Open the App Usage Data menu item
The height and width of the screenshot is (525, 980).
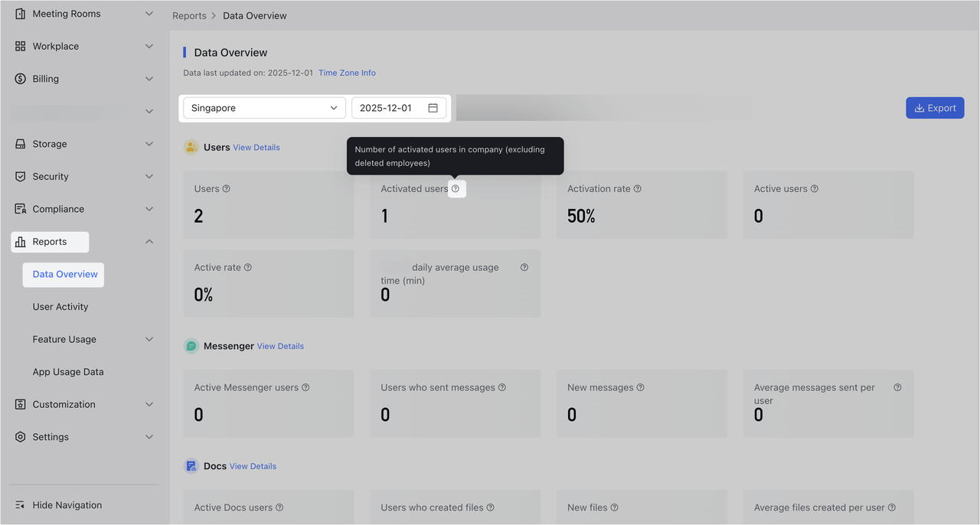click(x=68, y=372)
